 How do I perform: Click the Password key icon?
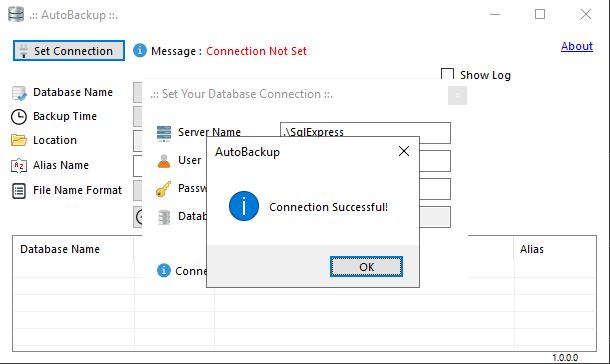click(163, 189)
